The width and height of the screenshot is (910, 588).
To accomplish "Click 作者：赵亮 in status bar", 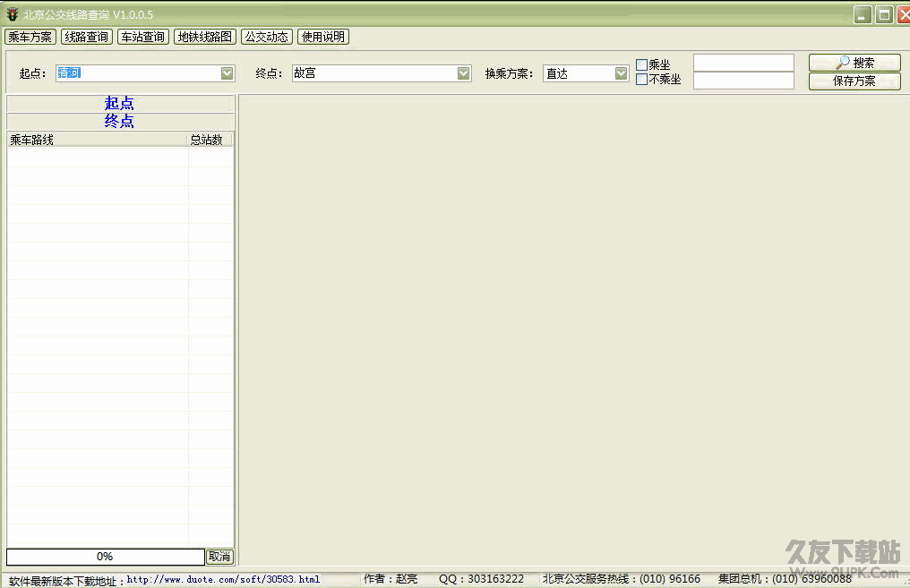I will tap(391, 579).
